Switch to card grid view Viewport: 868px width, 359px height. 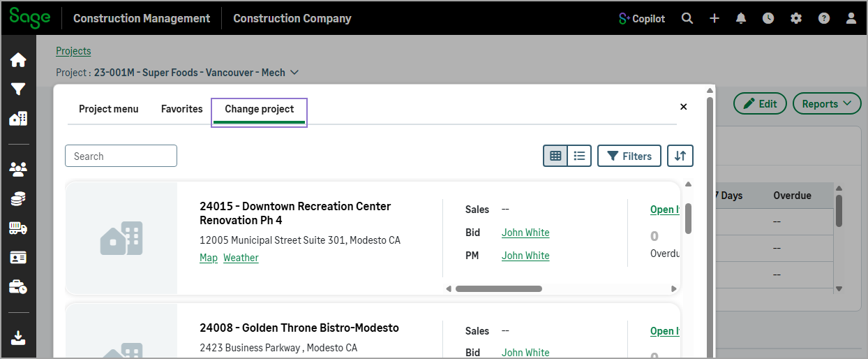[555, 156]
